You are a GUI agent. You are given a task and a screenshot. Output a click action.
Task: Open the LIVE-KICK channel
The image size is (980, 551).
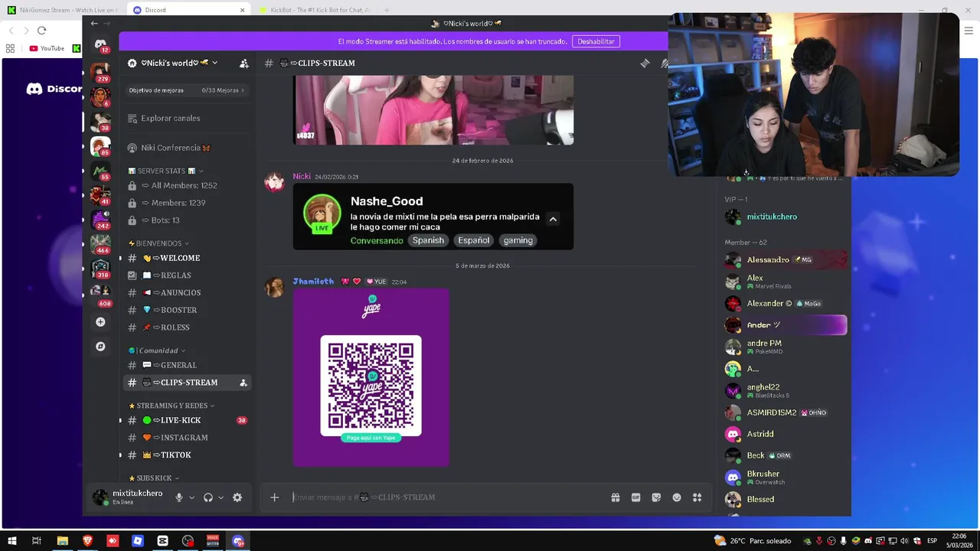pyautogui.click(x=187, y=421)
